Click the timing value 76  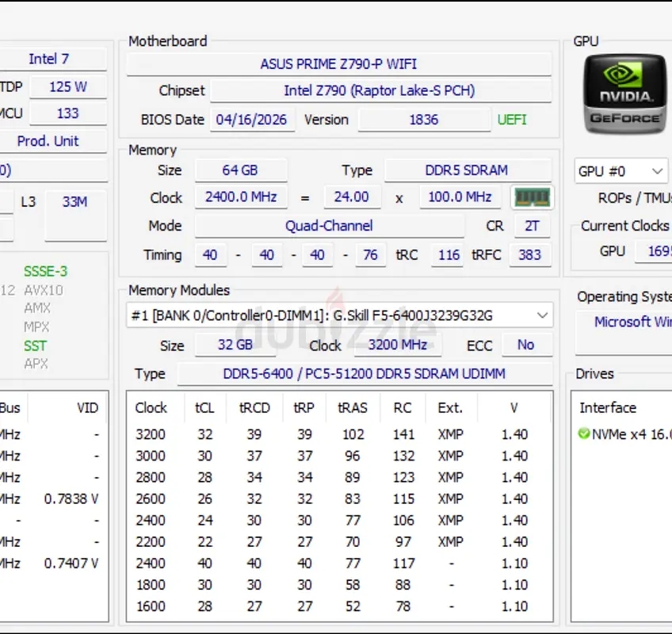370,255
